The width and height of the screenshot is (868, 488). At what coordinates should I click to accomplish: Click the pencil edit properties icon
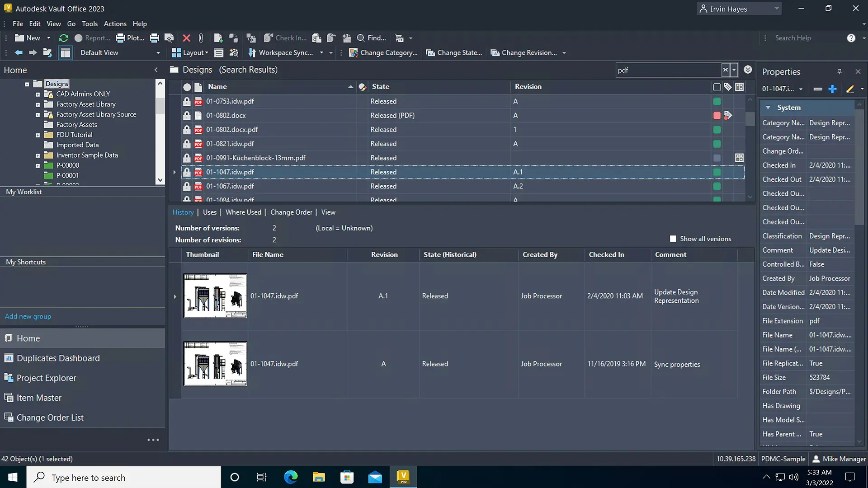pyautogui.click(x=850, y=89)
